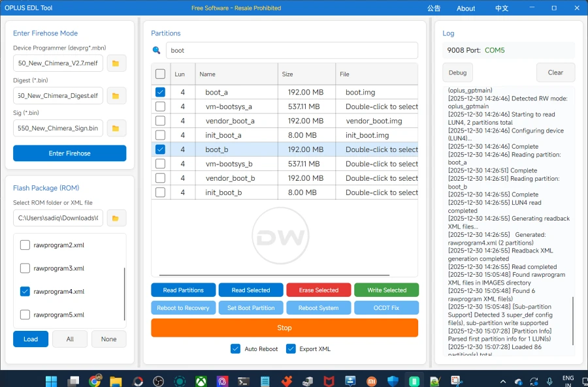588x387 pixels.
Task: Toggle the Export XML checkbox
Action: click(291, 349)
